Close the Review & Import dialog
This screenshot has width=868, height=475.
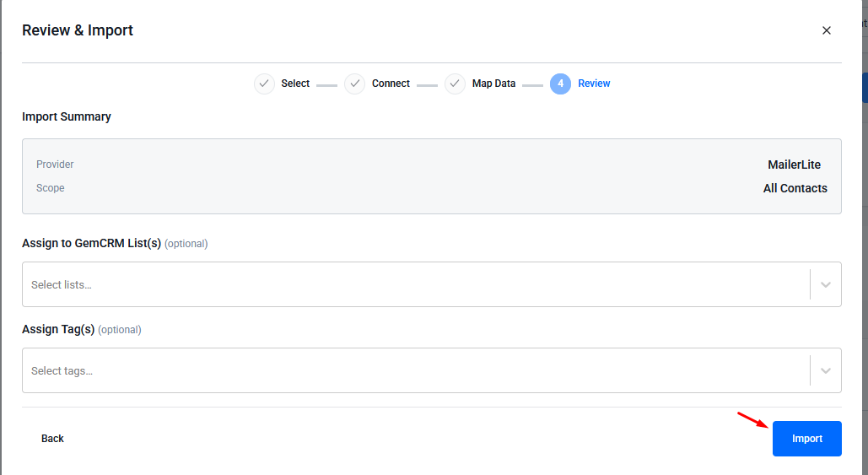[x=826, y=30]
